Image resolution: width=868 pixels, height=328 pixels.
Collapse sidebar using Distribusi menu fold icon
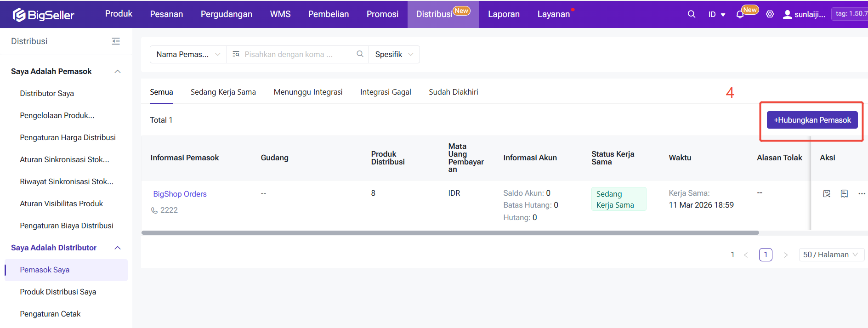[116, 41]
